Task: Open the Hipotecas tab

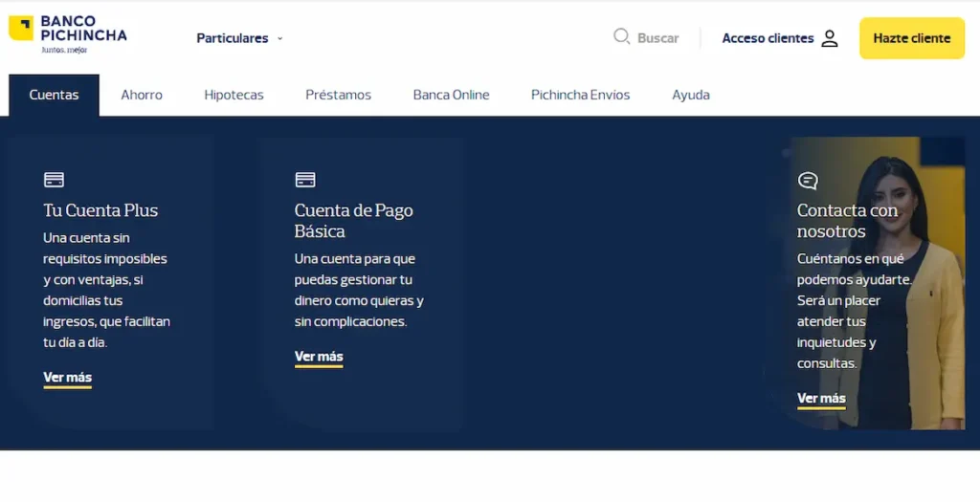Action: (234, 95)
